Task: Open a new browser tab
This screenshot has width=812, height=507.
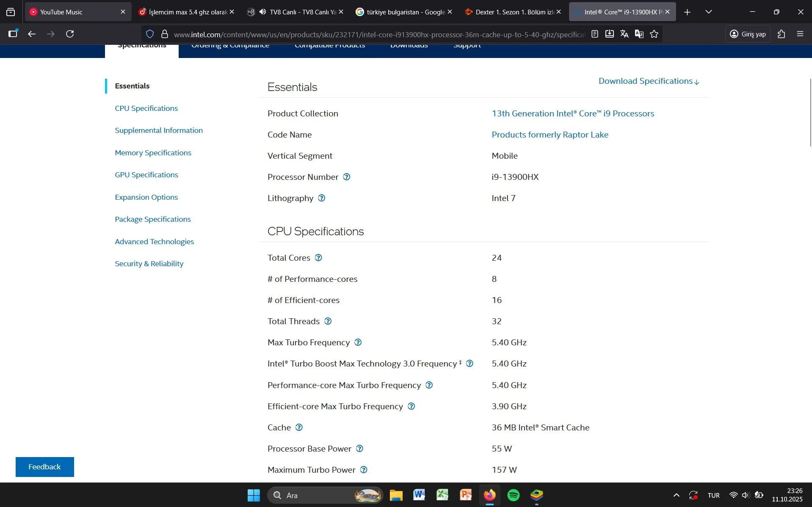Action: click(688, 12)
